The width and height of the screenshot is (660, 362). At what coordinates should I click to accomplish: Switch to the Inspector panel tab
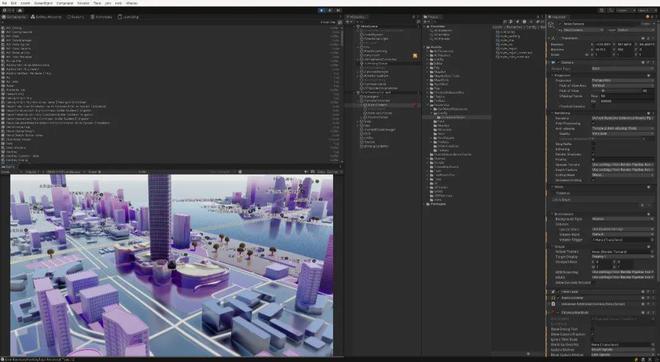click(x=559, y=17)
